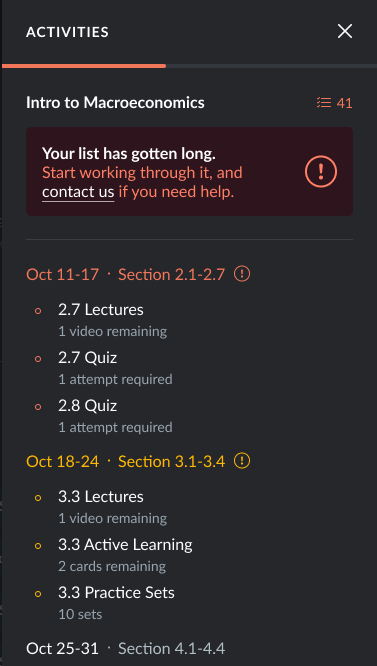Click the circle bullet next to 2.7 Lectures
The width and height of the screenshot is (377, 666).
tap(38, 311)
